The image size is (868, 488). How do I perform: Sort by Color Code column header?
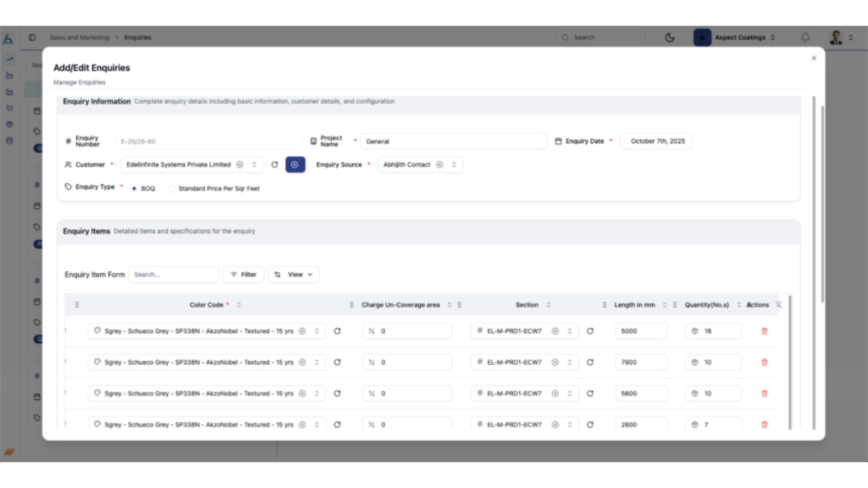[207, 305]
